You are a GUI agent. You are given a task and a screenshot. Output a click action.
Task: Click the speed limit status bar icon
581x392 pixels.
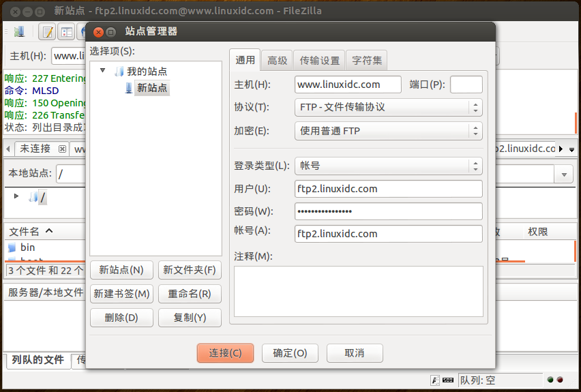click(x=448, y=380)
